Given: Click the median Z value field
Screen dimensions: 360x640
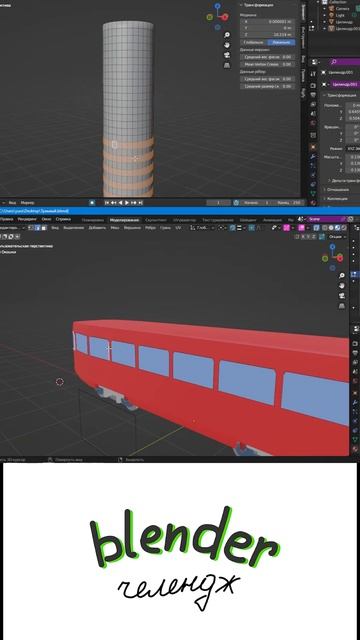Looking at the screenshot, I should click(268, 35).
